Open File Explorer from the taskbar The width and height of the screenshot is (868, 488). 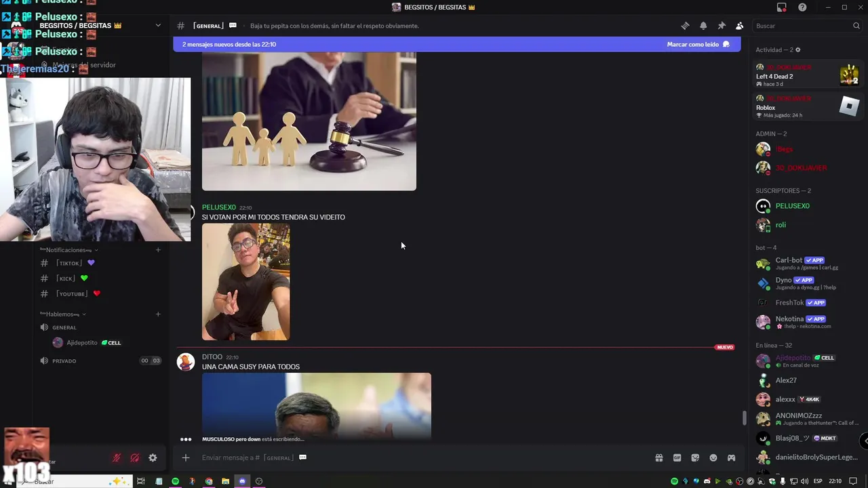[x=226, y=481]
